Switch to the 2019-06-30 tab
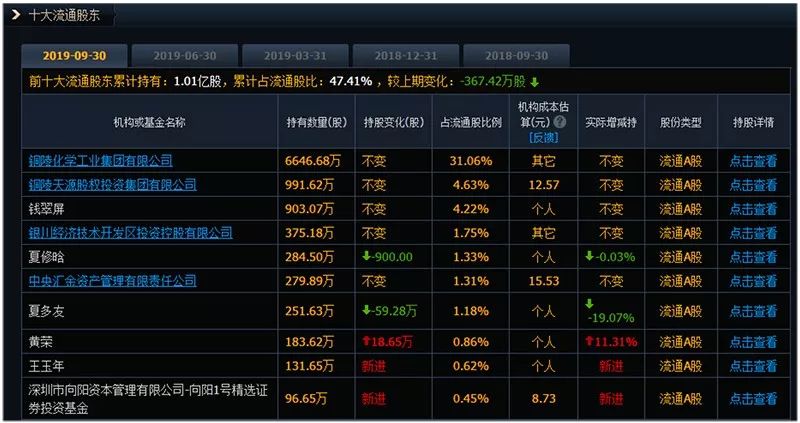The height and width of the screenshot is (423, 800). (x=185, y=56)
